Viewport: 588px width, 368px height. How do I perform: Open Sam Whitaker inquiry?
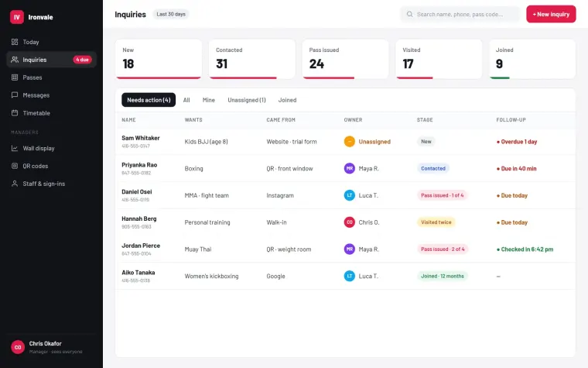[x=345, y=142]
